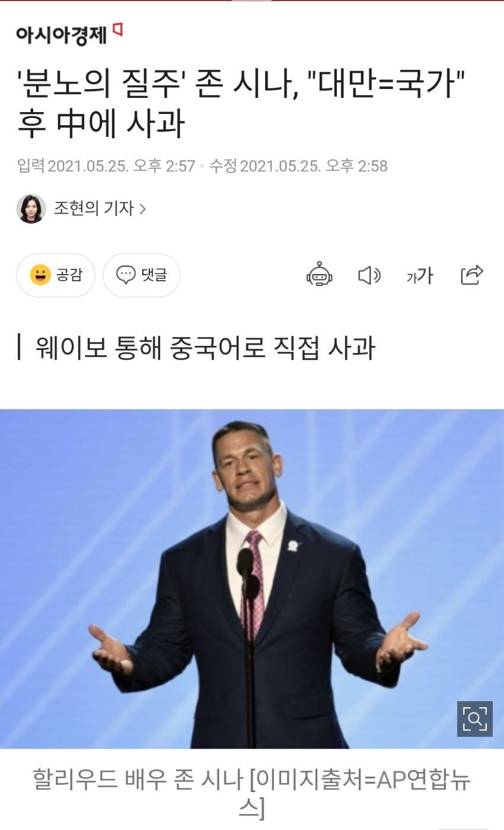Open the 댓글 comments section

coord(141,275)
